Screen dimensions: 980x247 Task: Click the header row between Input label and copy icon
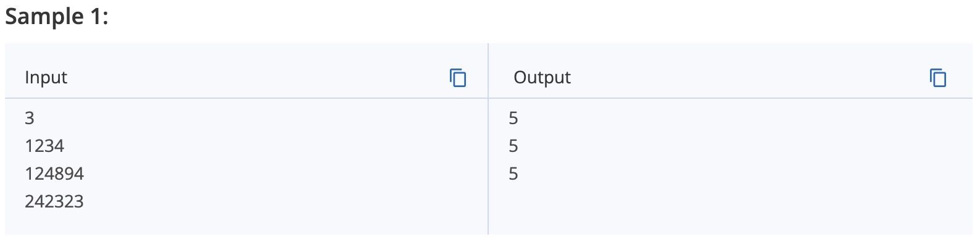point(258,77)
